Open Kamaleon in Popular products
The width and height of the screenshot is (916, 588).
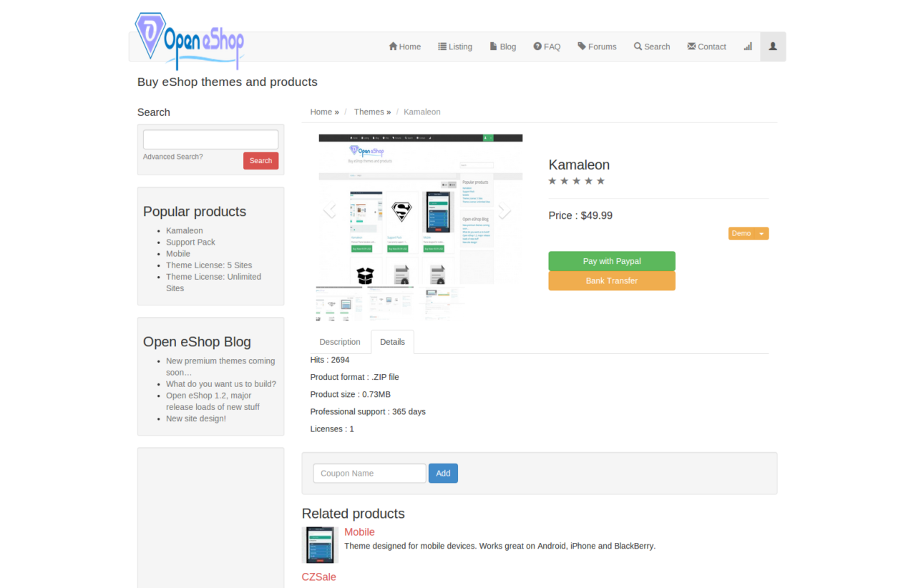pos(185,230)
